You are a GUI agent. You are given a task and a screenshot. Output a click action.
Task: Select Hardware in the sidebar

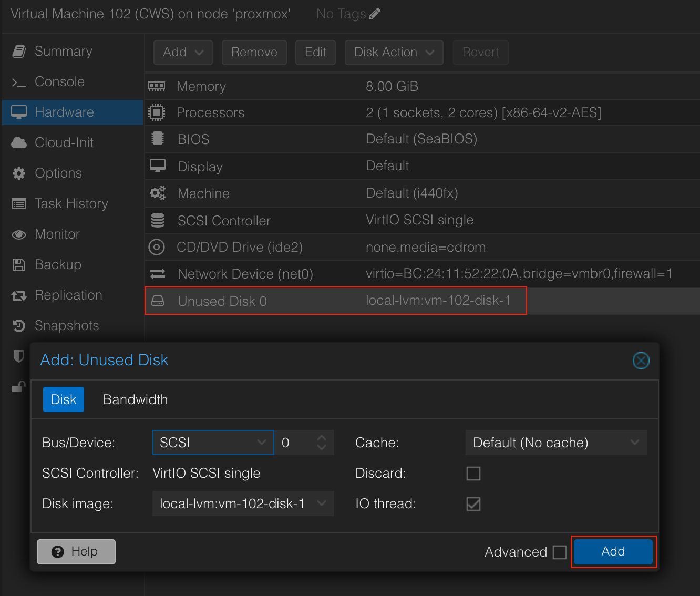(73, 112)
